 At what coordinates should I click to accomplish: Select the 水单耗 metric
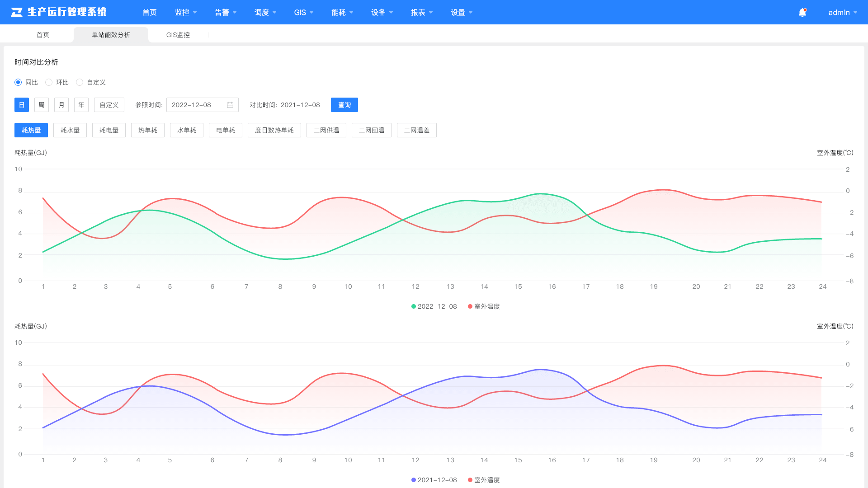(187, 130)
